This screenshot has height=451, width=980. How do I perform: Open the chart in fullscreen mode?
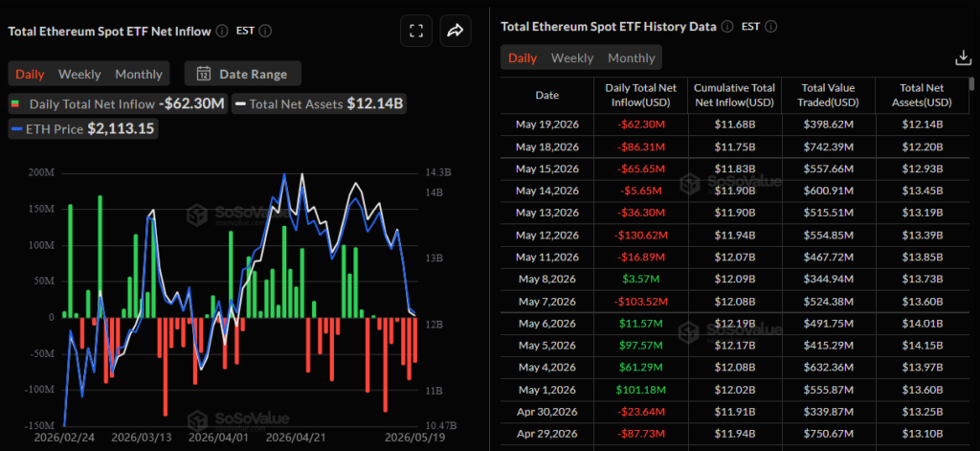pos(417,31)
